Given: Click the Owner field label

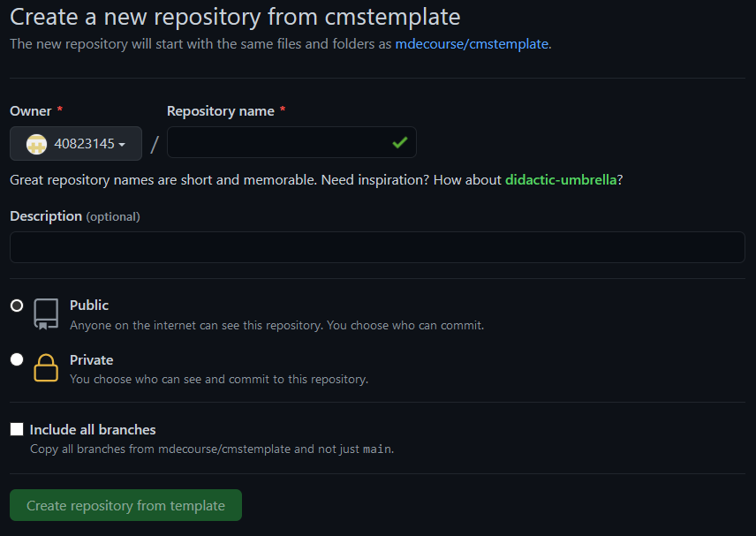Looking at the screenshot, I should pos(31,111).
